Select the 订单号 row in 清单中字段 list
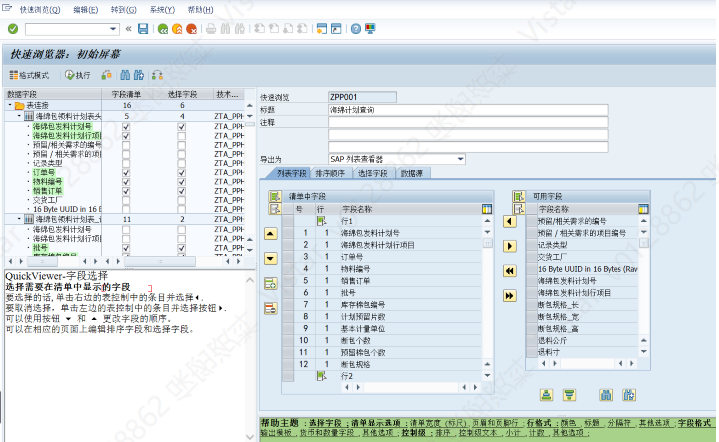719x442 pixels. point(382,257)
